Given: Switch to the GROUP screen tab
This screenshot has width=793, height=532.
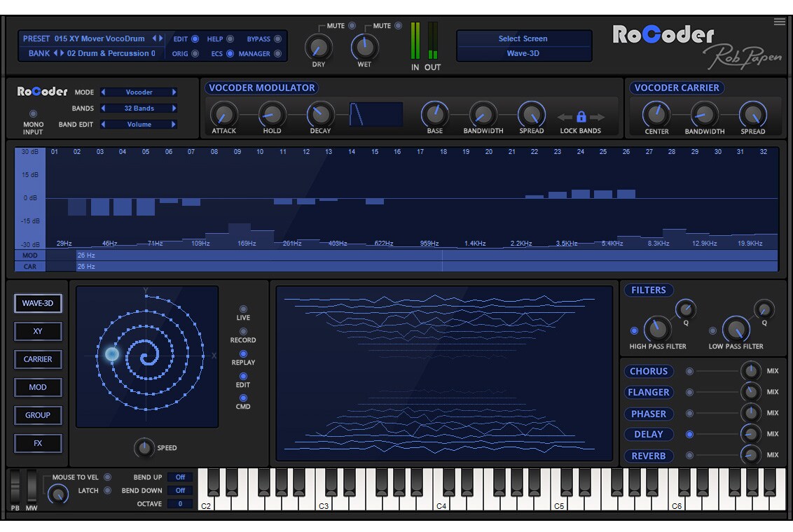Looking at the screenshot, I should (x=38, y=415).
